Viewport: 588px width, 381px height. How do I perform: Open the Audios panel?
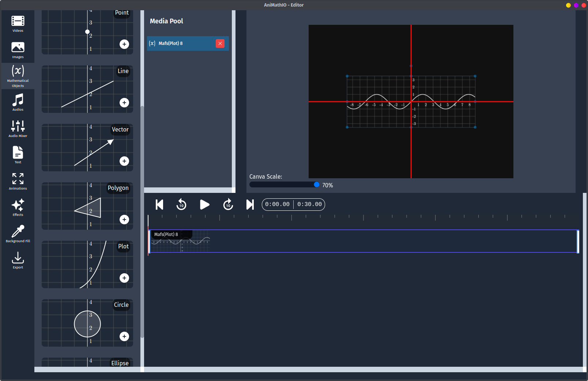[x=18, y=103]
